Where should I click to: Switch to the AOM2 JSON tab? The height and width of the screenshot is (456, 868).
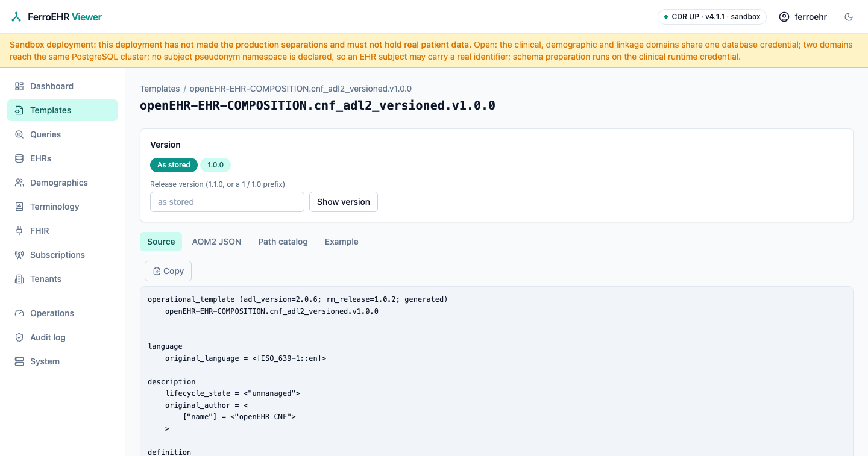[216, 242]
